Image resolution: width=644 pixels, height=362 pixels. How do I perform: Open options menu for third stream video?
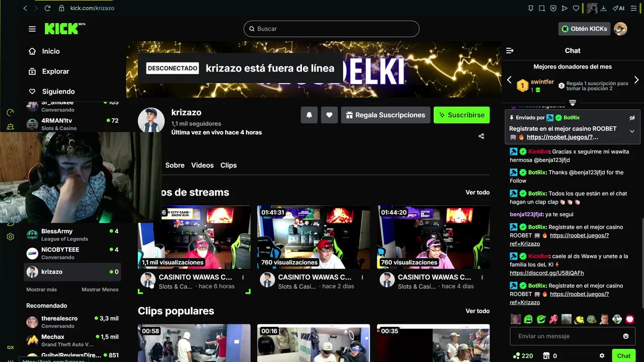tap(482, 277)
